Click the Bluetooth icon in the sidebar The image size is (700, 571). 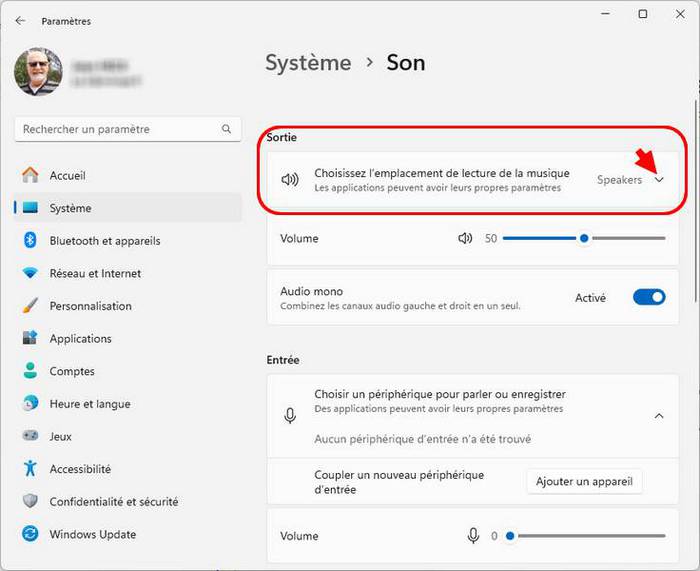30,240
